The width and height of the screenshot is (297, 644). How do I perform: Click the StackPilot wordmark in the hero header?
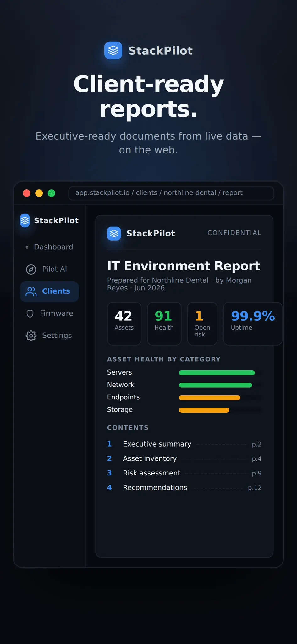(x=161, y=51)
